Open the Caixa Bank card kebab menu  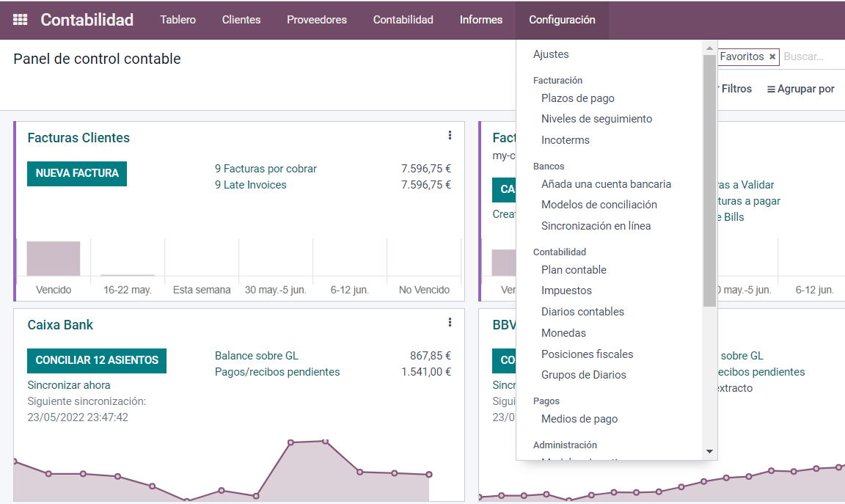pyautogui.click(x=450, y=322)
